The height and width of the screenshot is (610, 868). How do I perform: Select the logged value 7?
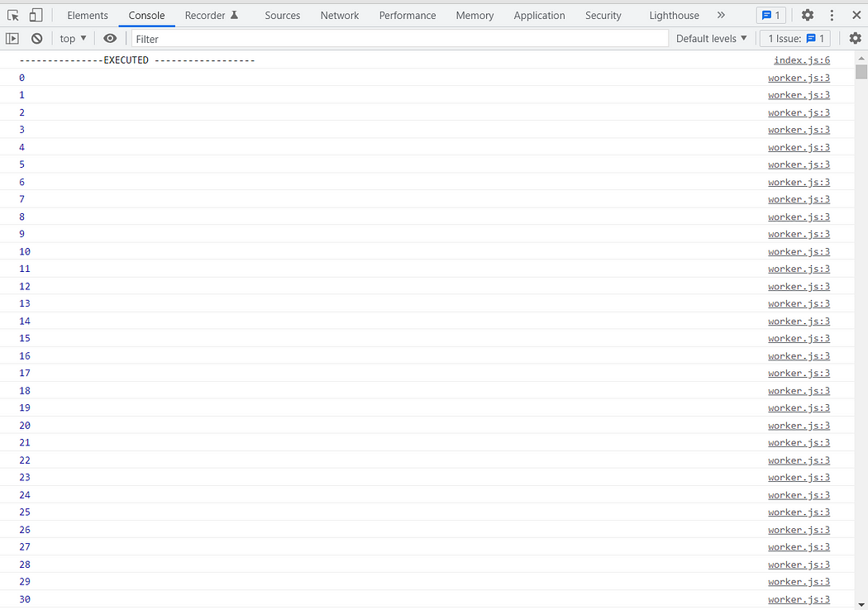pos(21,199)
